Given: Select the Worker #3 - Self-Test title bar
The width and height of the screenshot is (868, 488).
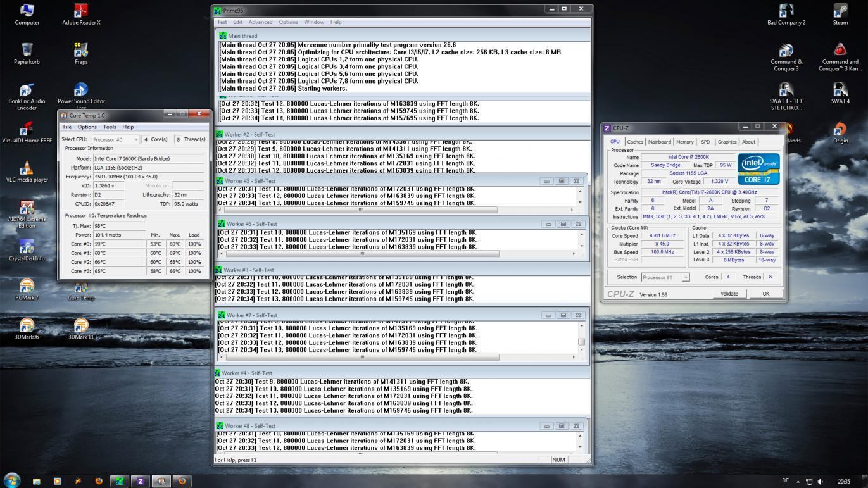Looking at the screenshot, I should (403, 270).
